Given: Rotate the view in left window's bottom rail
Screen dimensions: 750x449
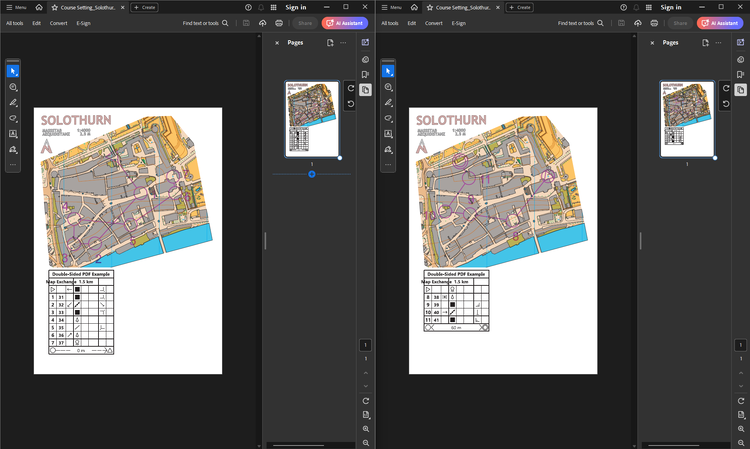Looking at the screenshot, I should pyautogui.click(x=366, y=401).
